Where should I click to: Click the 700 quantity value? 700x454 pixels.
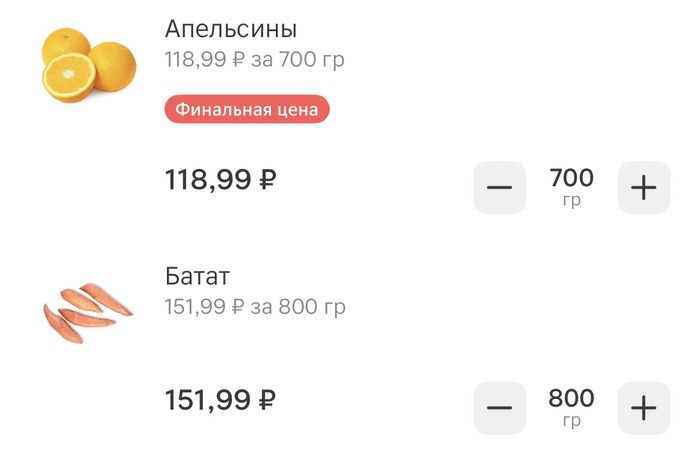[x=571, y=179]
